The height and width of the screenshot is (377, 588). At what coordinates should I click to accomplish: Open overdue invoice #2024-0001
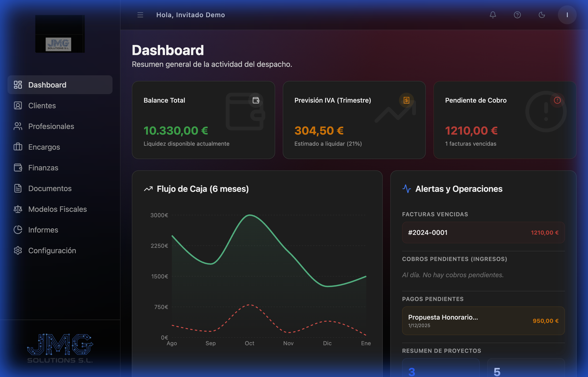point(483,233)
